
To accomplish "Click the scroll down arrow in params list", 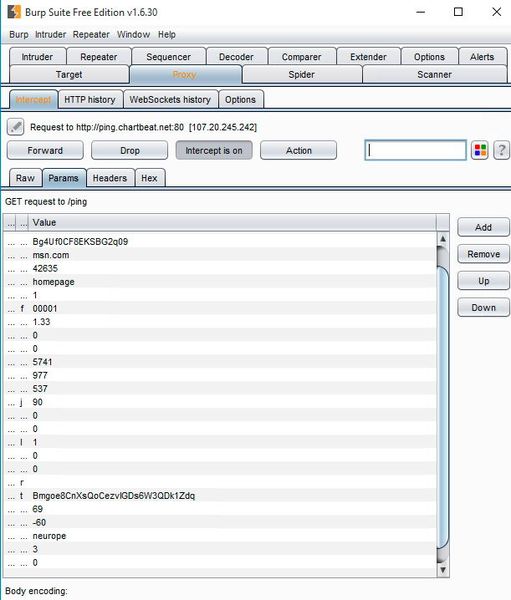I will click(x=442, y=570).
